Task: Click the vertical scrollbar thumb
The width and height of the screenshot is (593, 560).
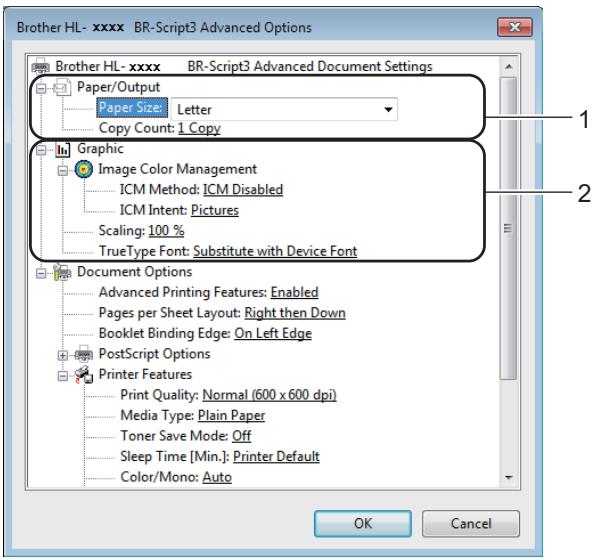Action: coord(508,228)
